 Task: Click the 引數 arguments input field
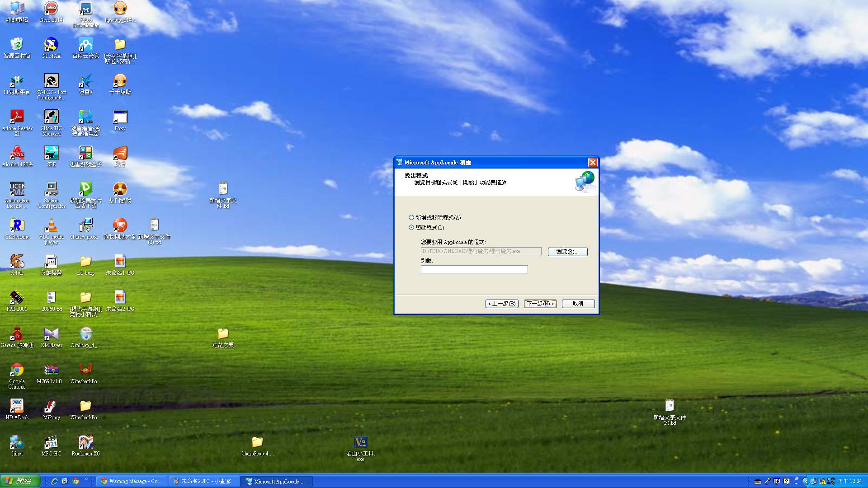coord(474,269)
